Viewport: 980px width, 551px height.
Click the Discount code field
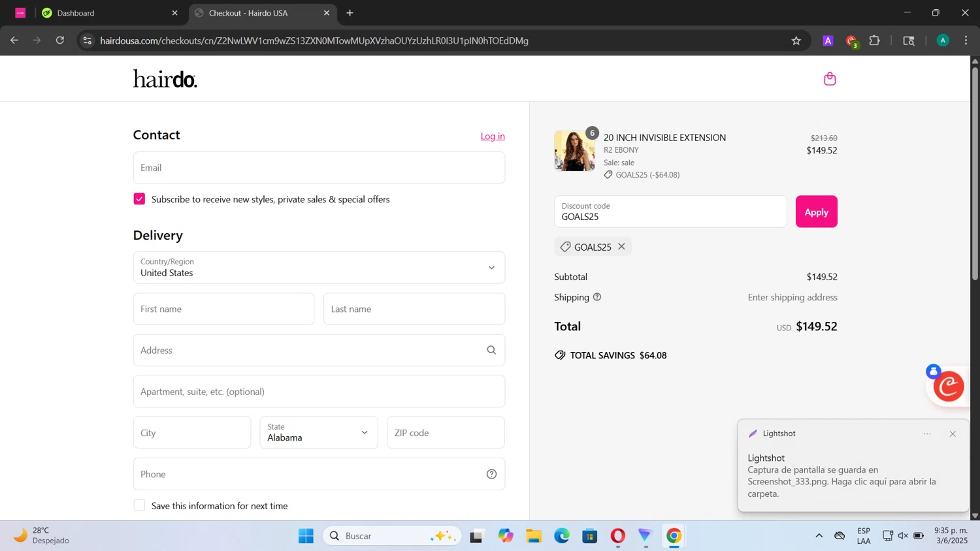coord(670,212)
